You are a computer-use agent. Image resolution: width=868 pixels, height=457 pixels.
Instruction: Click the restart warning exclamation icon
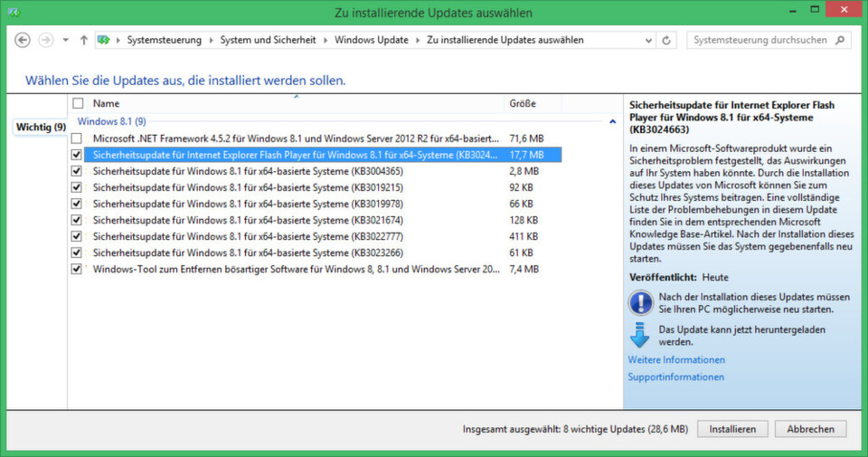641,303
